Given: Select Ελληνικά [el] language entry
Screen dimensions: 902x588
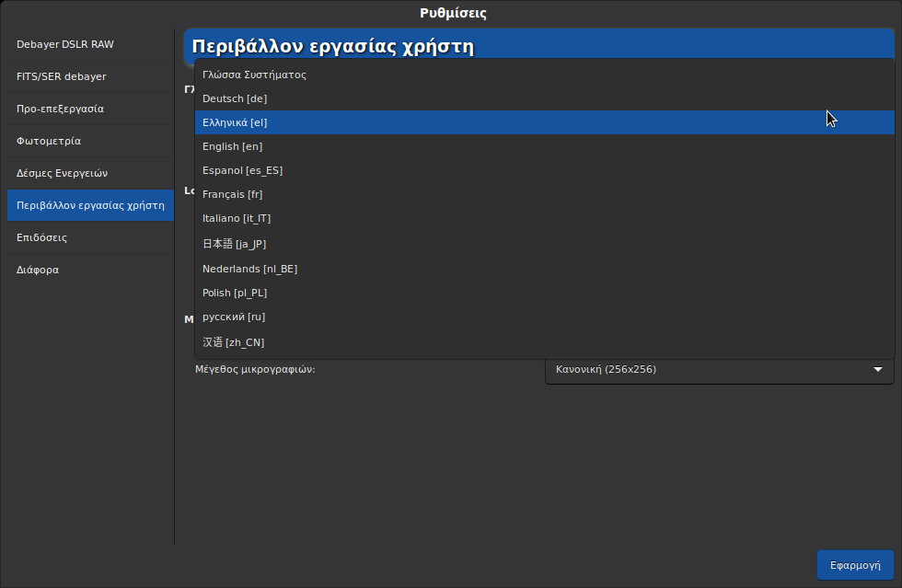Looking at the screenshot, I should click(x=235, y=122).
